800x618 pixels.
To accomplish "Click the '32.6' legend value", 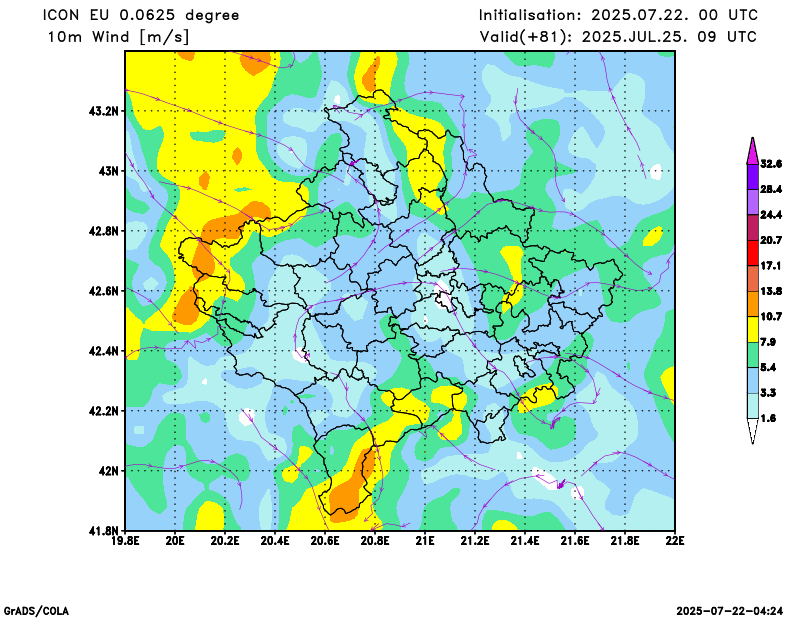I will [771, 164].
